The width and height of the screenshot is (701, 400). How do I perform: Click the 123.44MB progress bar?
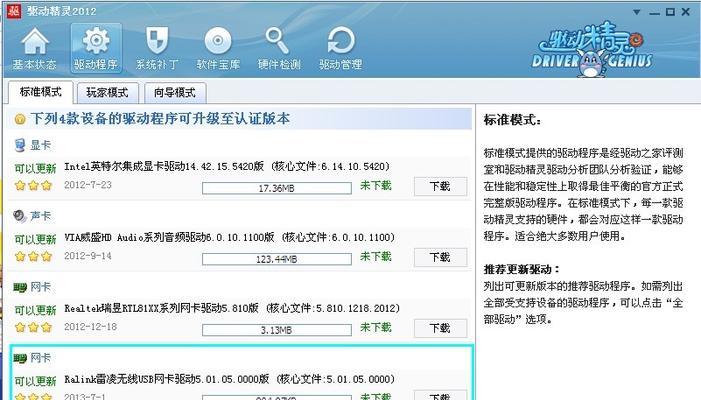click(x=277, y=259)
